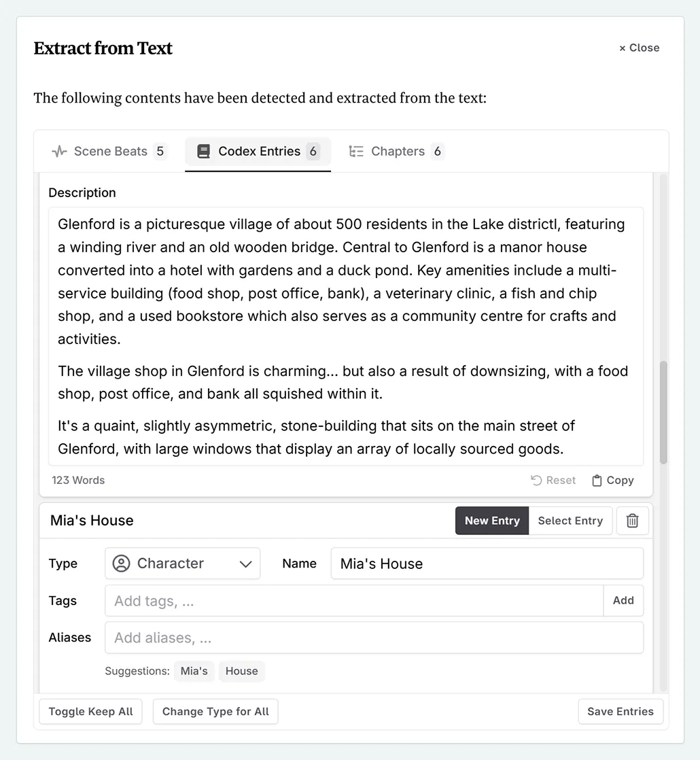700x760 pixels.
Task: Add a tag with the Add button
Action: point(623,600)
